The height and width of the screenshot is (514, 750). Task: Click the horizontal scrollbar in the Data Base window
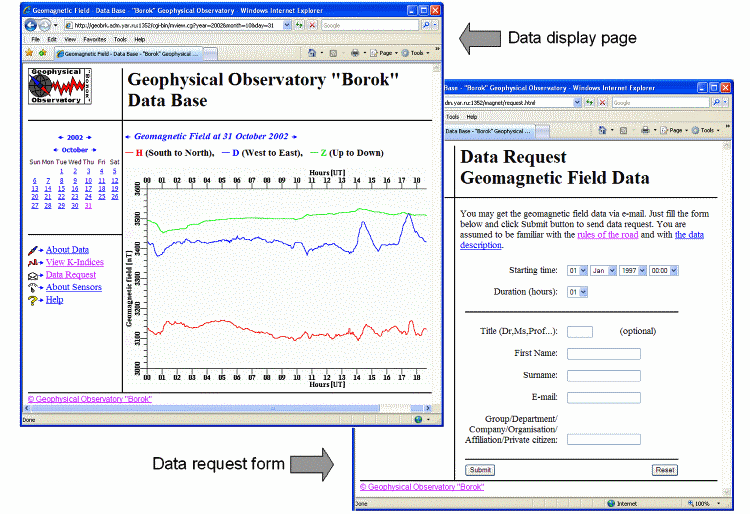[x=206, y=408]
